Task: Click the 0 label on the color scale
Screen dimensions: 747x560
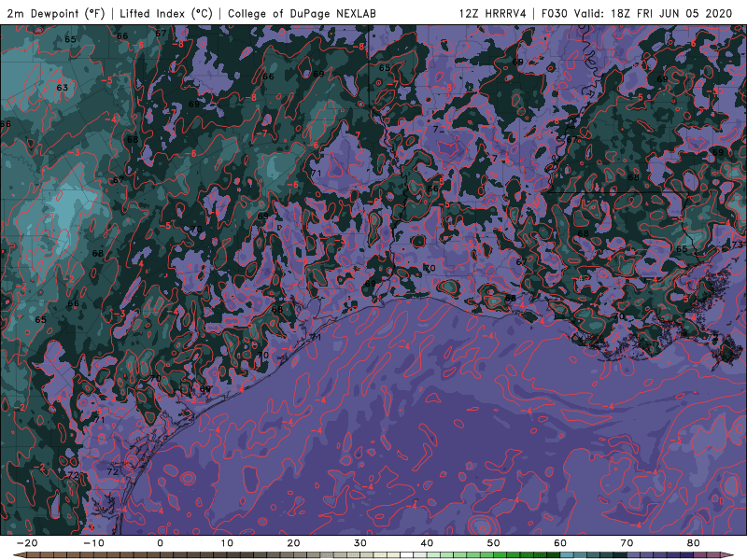Action: (160, 543)
